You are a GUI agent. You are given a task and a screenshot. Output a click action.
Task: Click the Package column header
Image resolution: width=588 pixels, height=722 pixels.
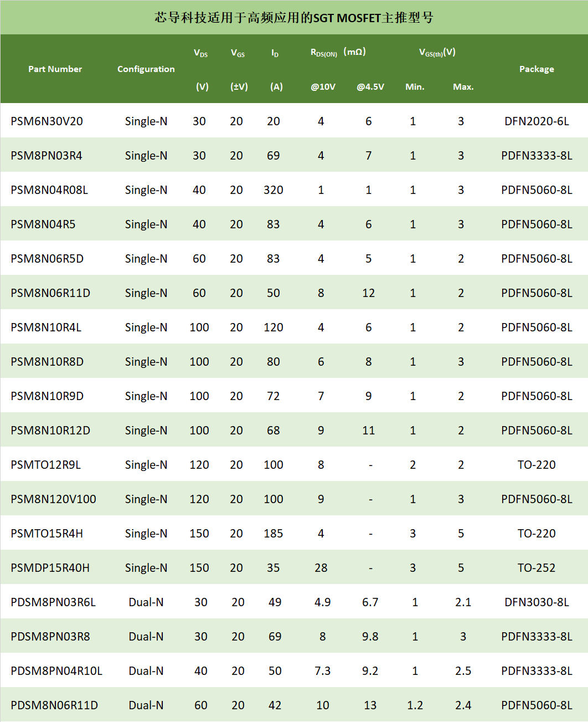536,69
